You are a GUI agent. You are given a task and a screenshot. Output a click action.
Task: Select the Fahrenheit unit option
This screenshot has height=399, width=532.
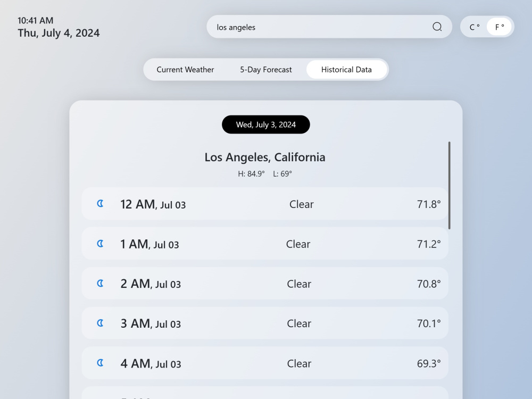pos(499,27)
